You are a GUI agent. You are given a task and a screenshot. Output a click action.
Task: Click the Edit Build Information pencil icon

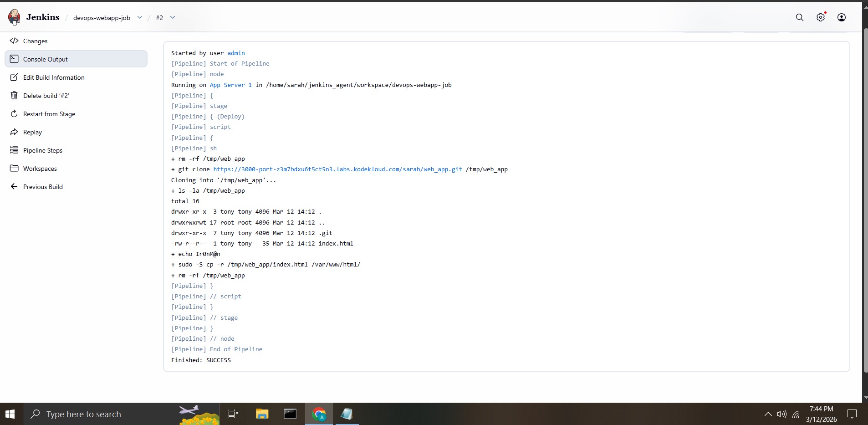[14, 77]
